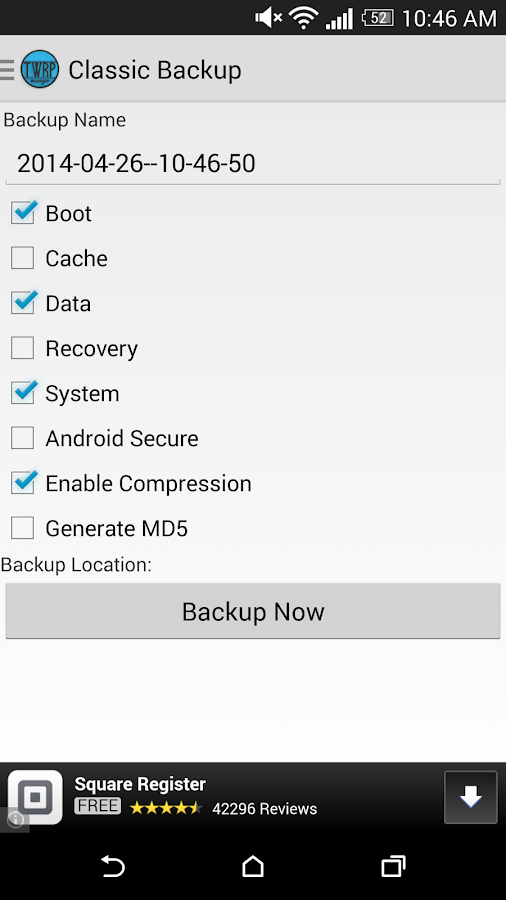Tap the Wi-Fi status bar icon
Image resolution: width=506 pixels, height=900 pixels.
pyautogui.click(x=304, y=18)
